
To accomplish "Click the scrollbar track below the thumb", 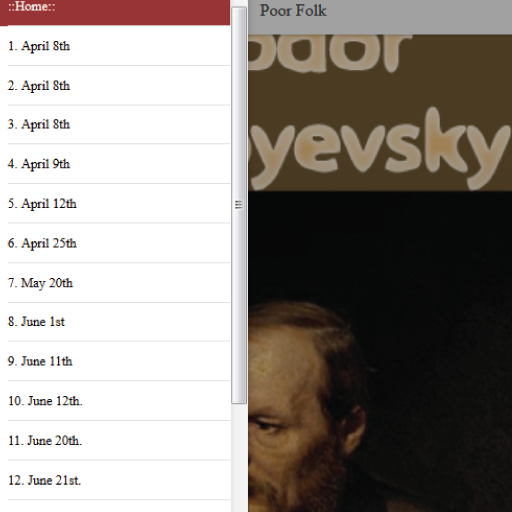I will (239, 458).
